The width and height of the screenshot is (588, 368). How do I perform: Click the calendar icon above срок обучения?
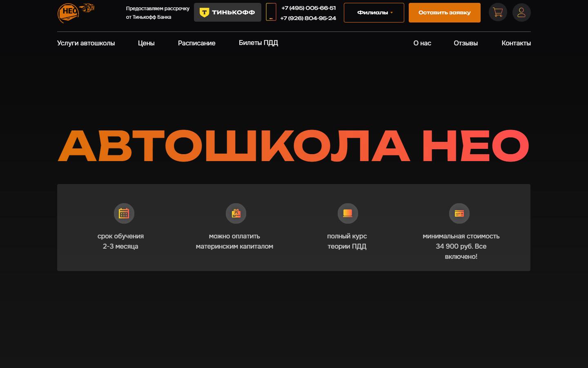124,213
